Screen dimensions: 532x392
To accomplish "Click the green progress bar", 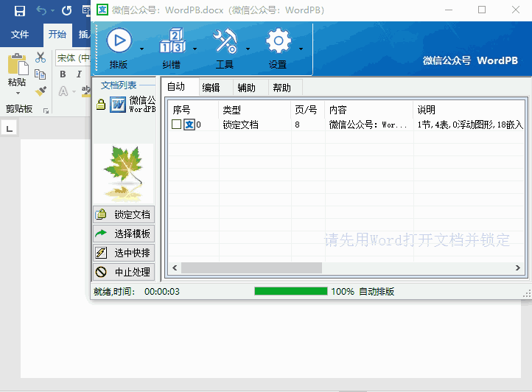I will pyautogui.click(x=291, y=291).
